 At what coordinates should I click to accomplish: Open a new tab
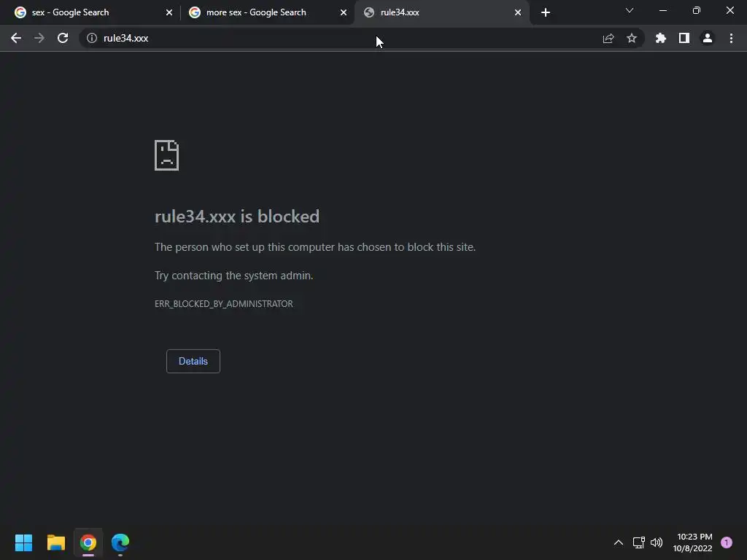pyautogui.click(x=546, y=12)
